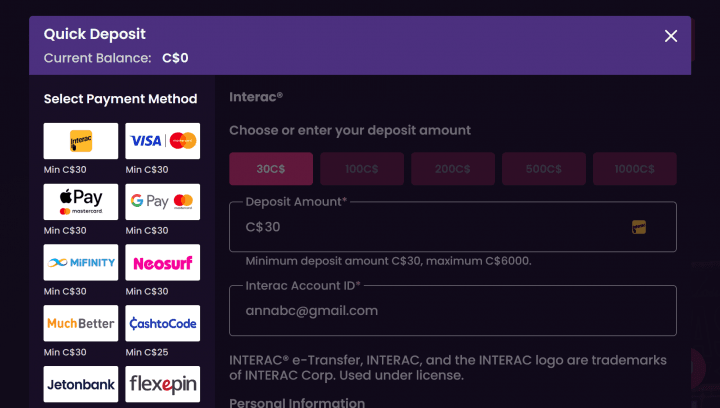Click the Interac Account ID field
The height and width of the screenshot is (408, 720).
point(452,311)
